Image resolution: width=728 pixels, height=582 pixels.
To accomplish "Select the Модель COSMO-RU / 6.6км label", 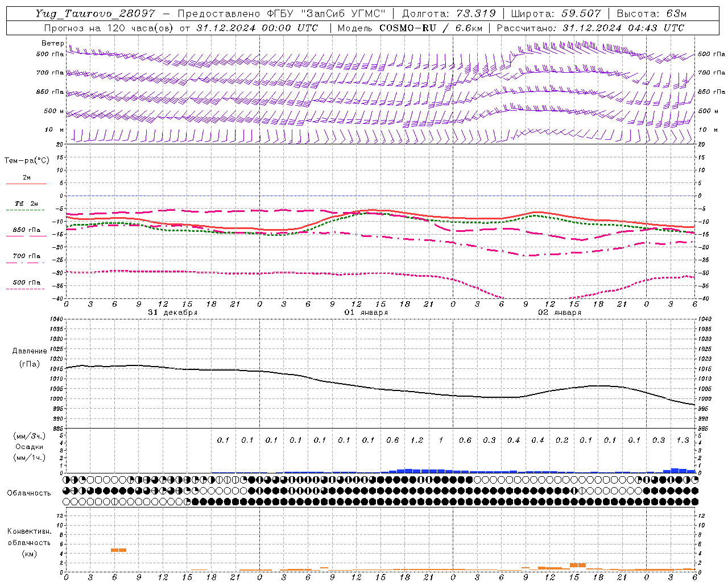I will pos(409,28).
